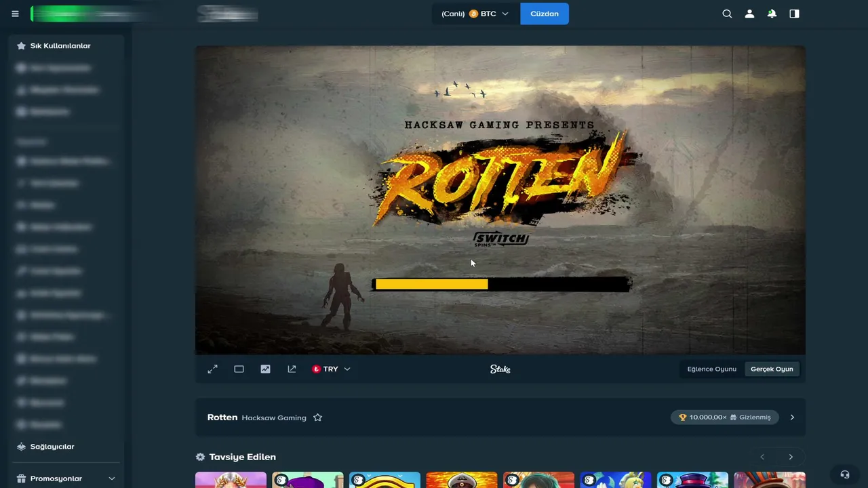868x488 pixels.
Task: Open live support headset icon
Action: 844,474
